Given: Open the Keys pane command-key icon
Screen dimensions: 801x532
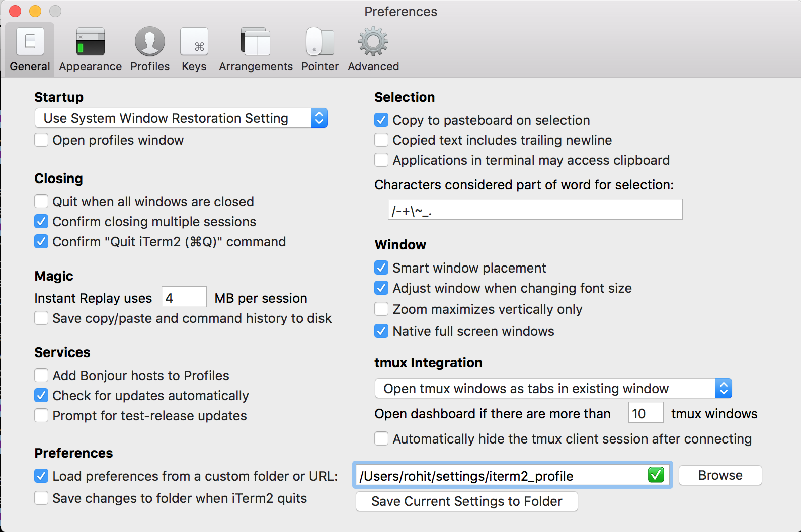Looking at the screenshot, I should coord(194,41).
